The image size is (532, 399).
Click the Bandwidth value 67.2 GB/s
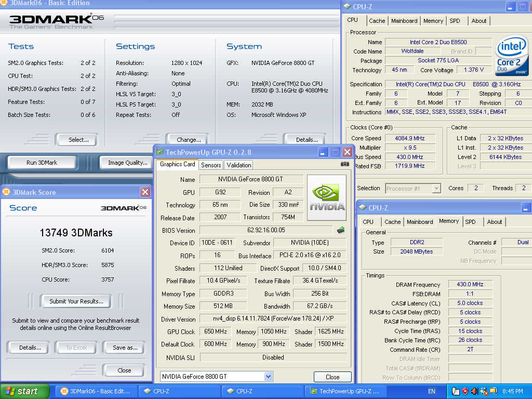pyautogui.click(x=320, y=306)
